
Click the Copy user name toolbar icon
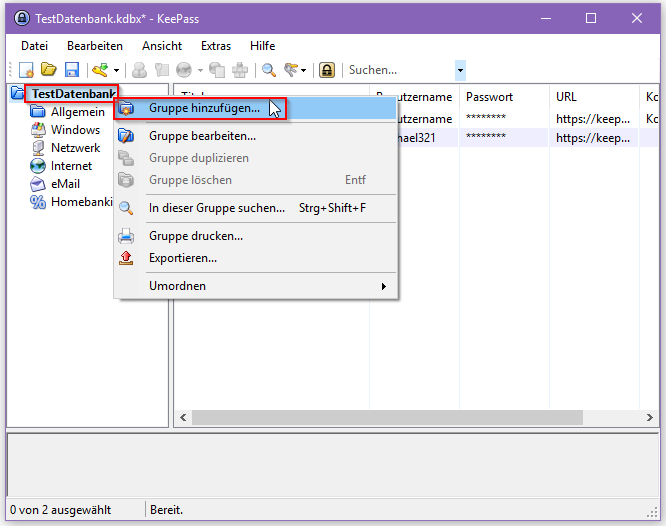coord(139,70)
